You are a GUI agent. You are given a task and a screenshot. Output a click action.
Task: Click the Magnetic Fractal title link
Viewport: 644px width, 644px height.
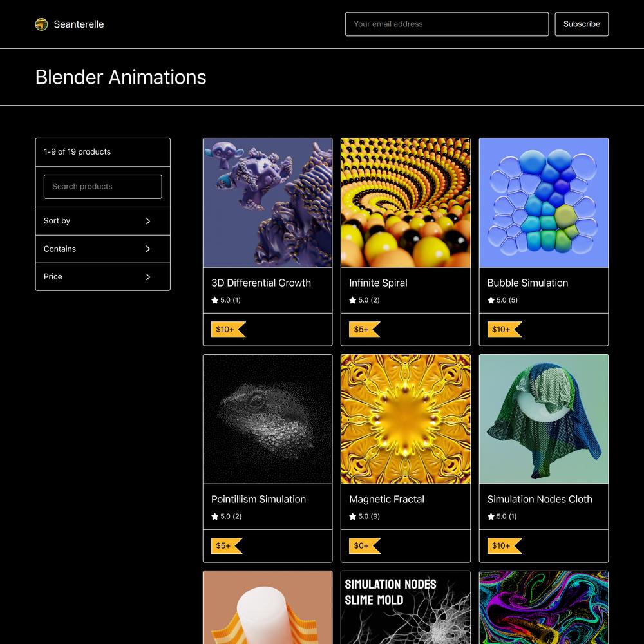point(386,500)
